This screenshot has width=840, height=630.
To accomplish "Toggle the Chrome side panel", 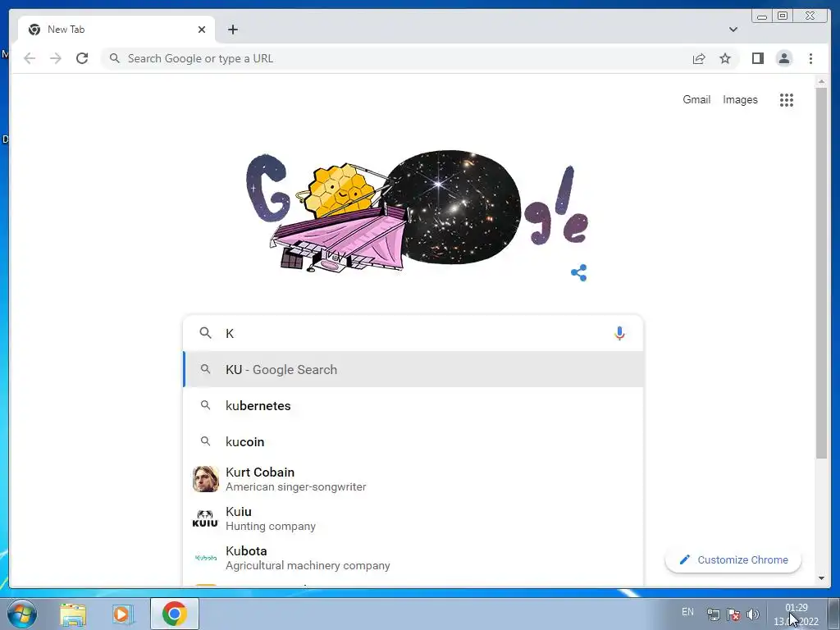I will (757, 58).
